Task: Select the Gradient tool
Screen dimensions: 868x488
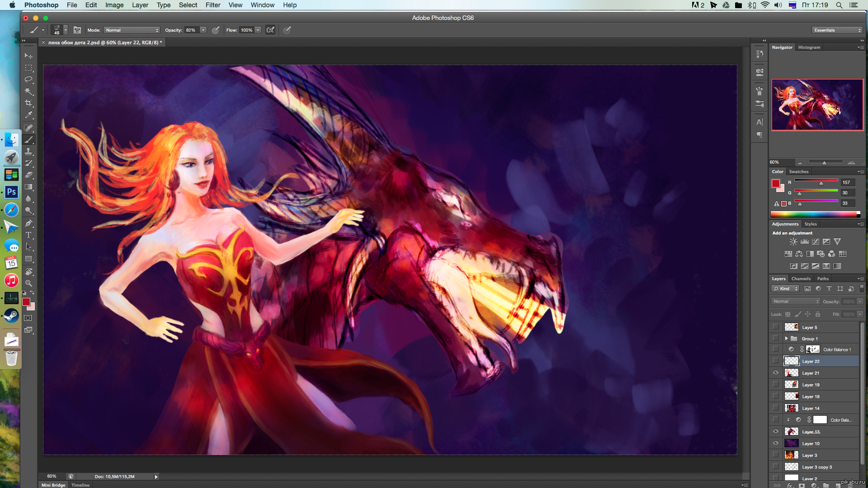Action: (29, 187)
